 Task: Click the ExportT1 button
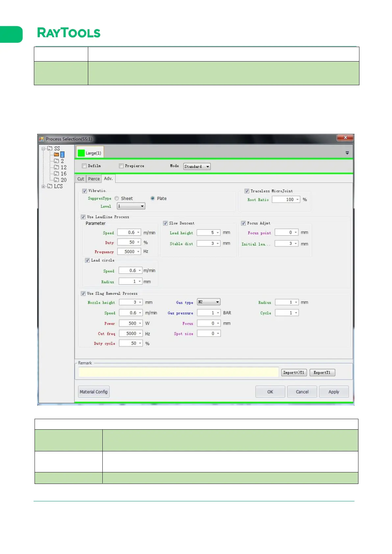coord(322,372)
